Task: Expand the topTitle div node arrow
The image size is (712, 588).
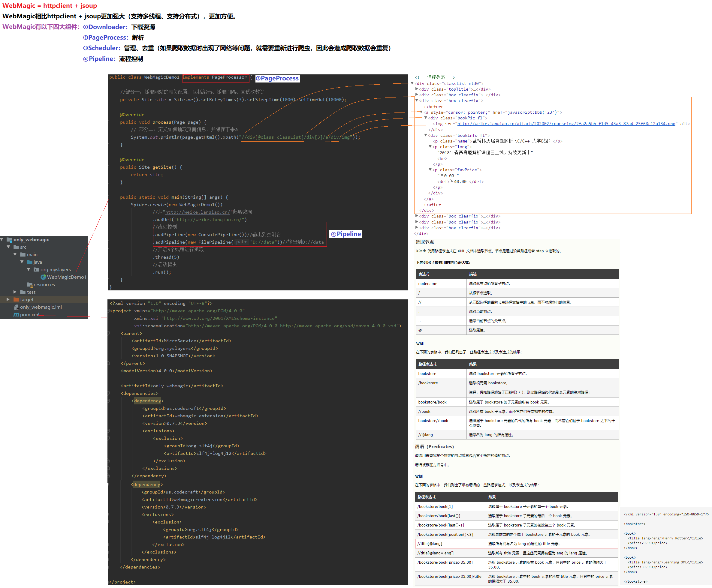Action: tap(417, 89)
